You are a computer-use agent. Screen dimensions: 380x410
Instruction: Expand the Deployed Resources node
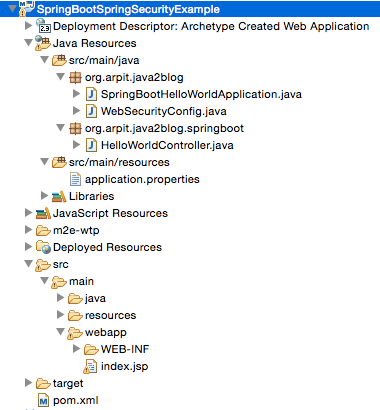[x=29, y=247]
